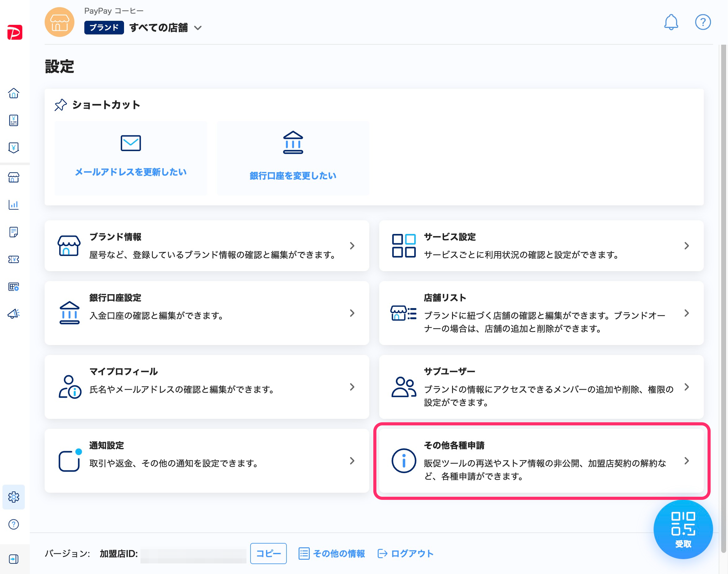Open サービス設定 via its right chevron

[687, 246]
